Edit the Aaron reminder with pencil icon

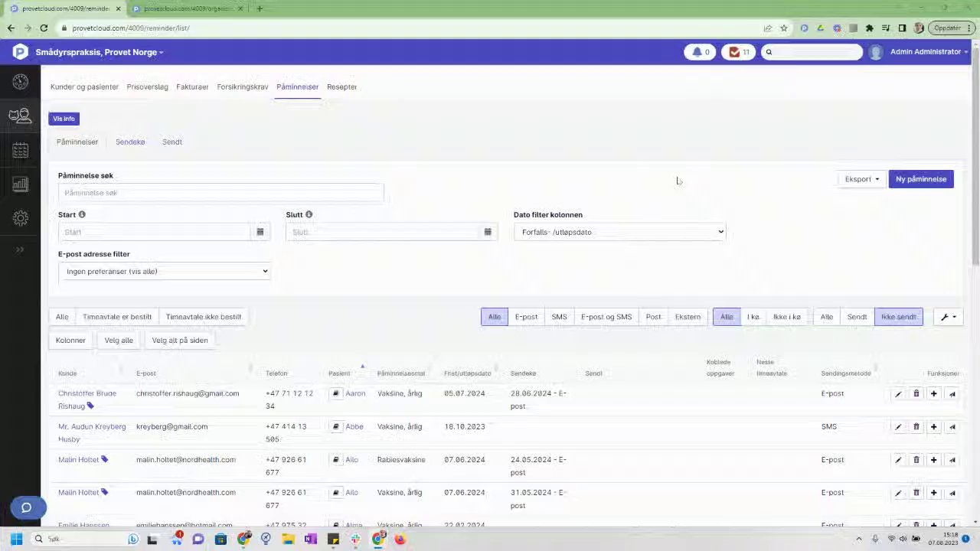pos(898,394)
